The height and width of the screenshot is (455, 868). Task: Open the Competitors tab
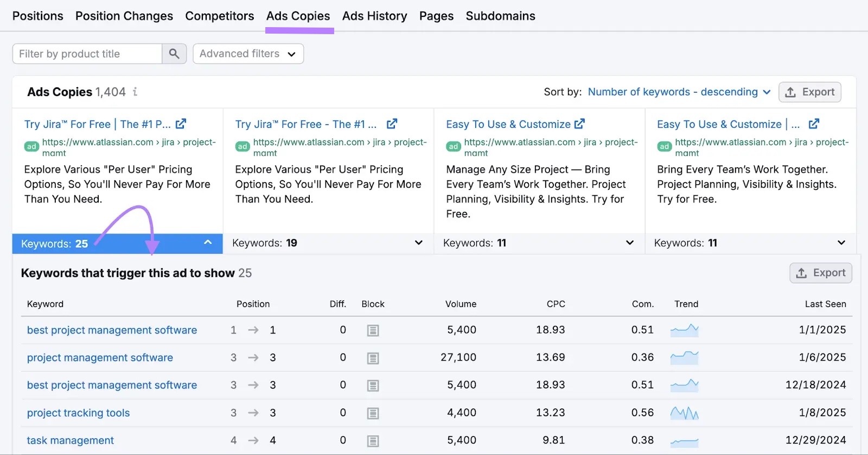pos(219,16)
